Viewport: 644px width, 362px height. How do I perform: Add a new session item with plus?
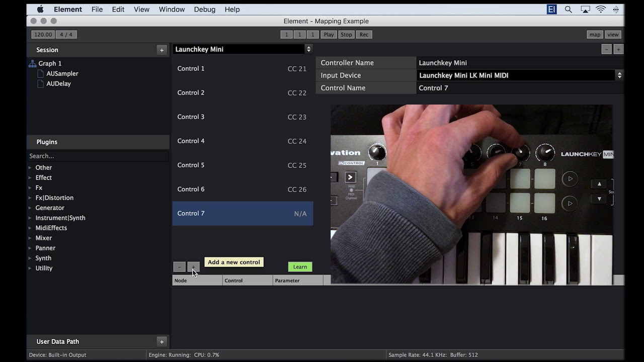tap(162, 50)
